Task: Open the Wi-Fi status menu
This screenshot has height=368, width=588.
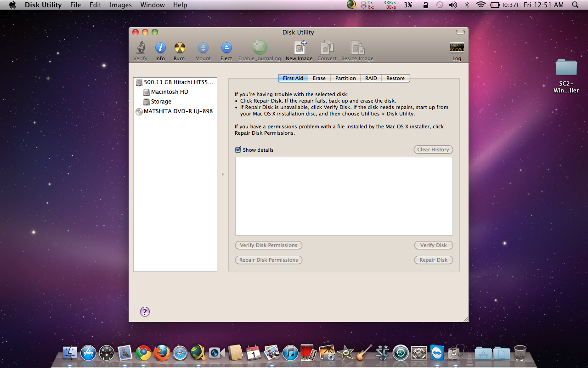Action: [x=481, y=5]
